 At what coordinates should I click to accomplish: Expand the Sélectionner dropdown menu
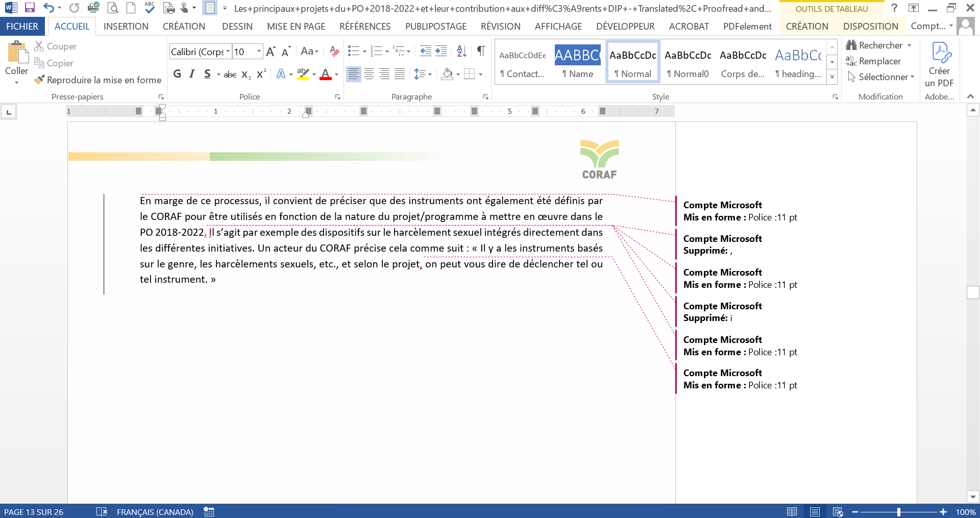pos(912,77)
